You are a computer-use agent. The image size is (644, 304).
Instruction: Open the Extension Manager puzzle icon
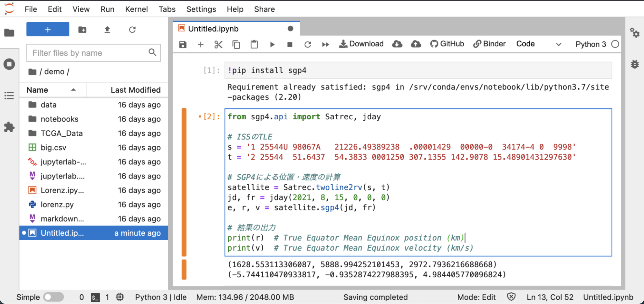pyautogui.click(x=9, y=127)
